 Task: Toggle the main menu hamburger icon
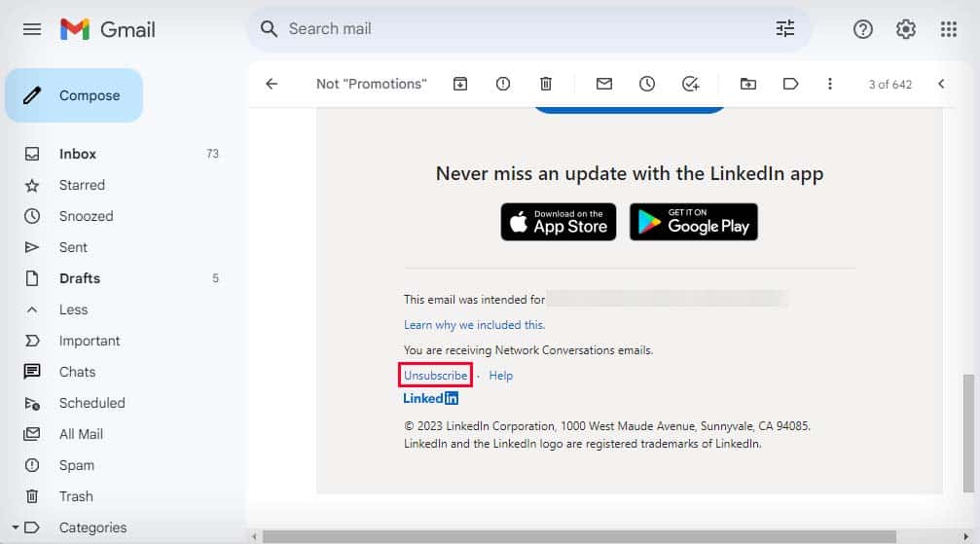[32, 29]
